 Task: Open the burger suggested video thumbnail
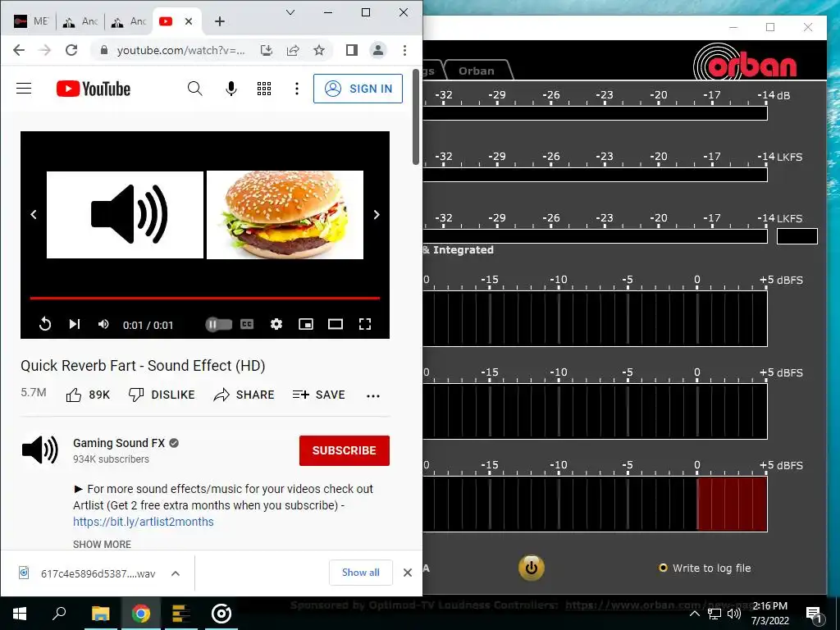[x=285, y=214]
